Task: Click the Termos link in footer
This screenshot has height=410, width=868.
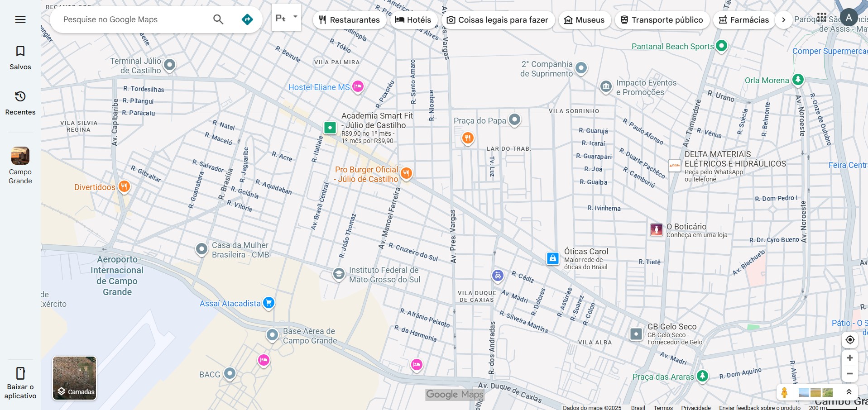Action: coord(663,407)
